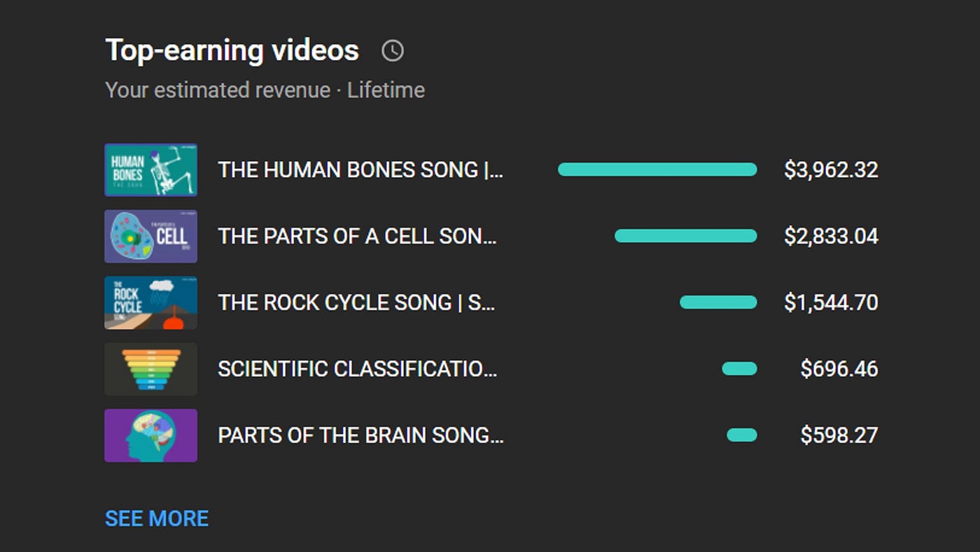The width and height of the screenshot is (980, 552).
Task: Click the Rock Cycle revenue bar
Action: 718,303
